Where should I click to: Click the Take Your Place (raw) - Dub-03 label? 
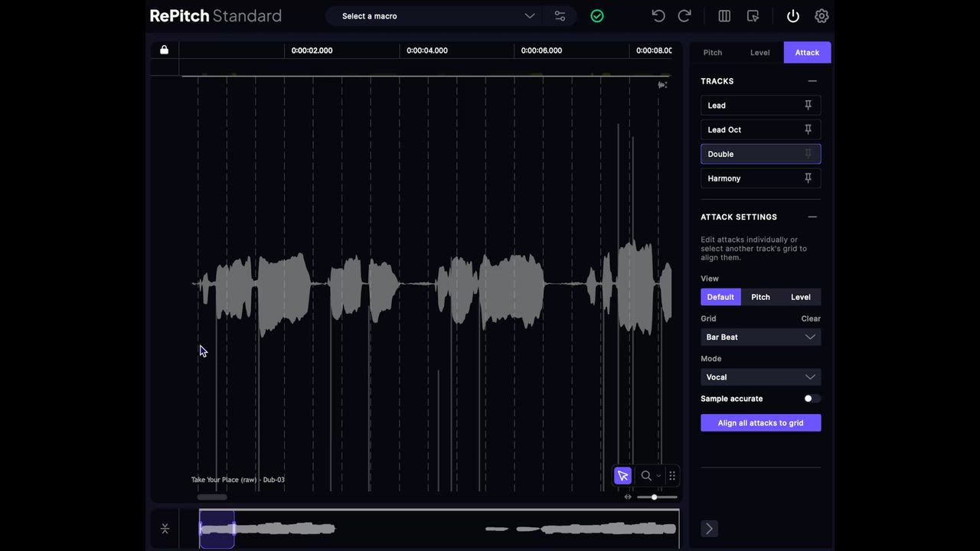[237, 480]
